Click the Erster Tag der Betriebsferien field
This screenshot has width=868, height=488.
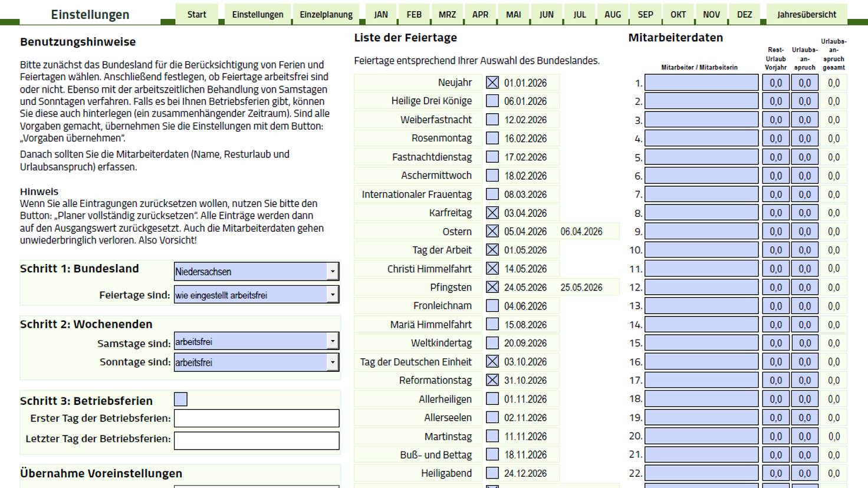257,418
